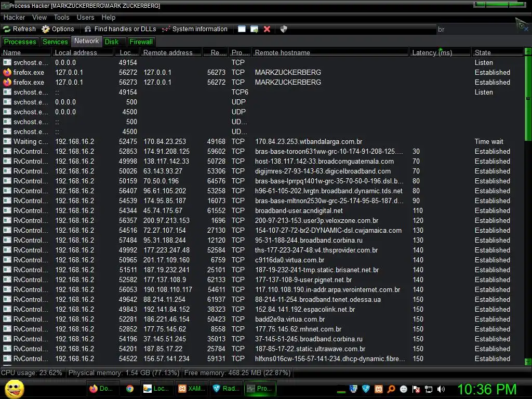
Task: Click the 10:36 PM clock
Action: 487,389
